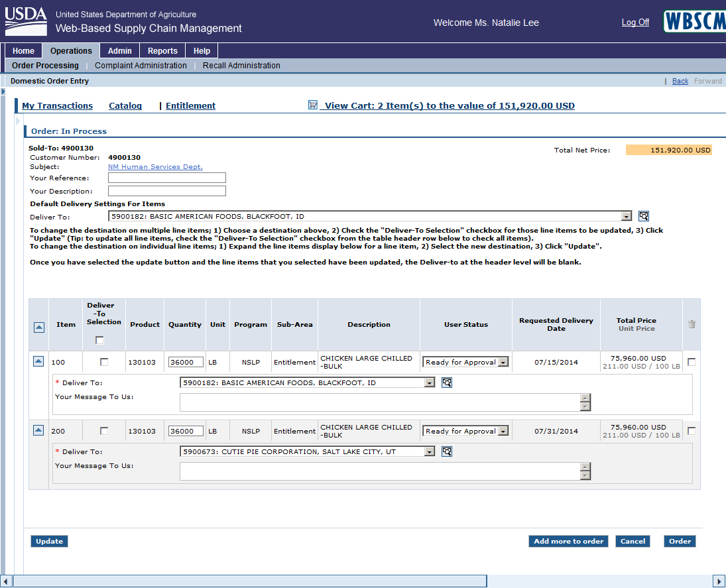
Task: Switch to the Reports tab
Action: (162, 51)
